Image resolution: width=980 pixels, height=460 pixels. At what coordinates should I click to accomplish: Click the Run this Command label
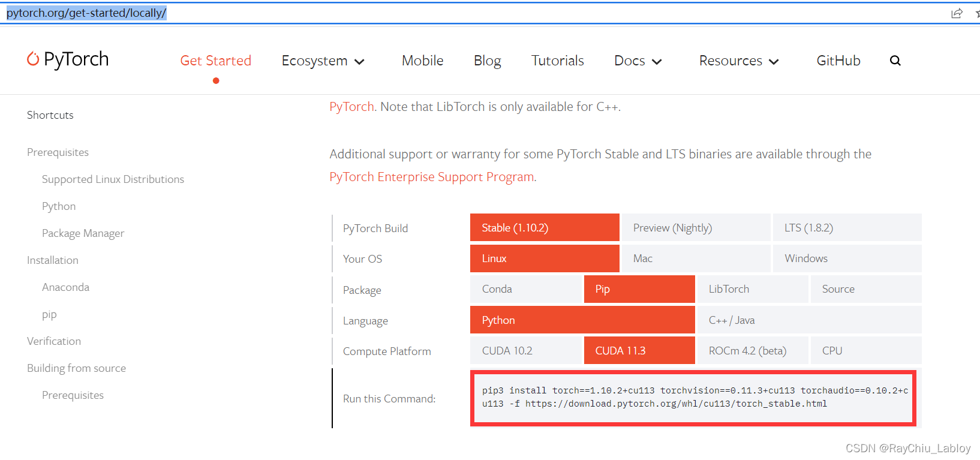point(389,399)
